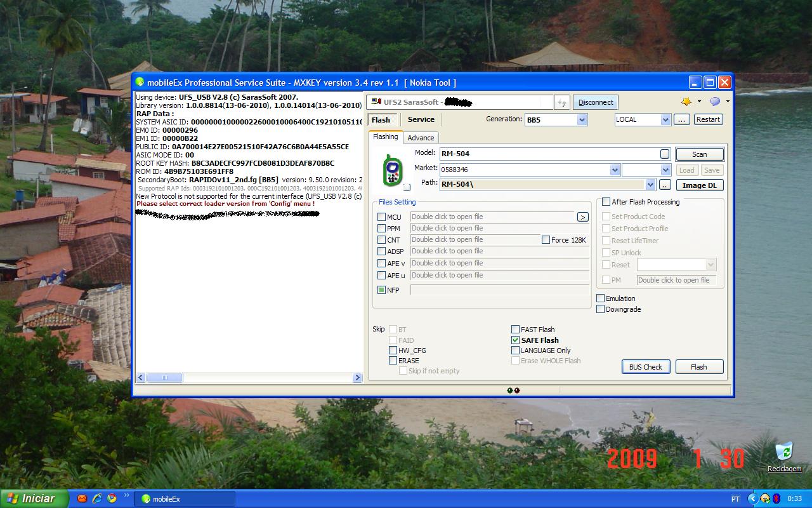Click the log scrollbar right arrow
This screenshot has width=812, height=508.
pyautogui.click(x=357, y=377)
